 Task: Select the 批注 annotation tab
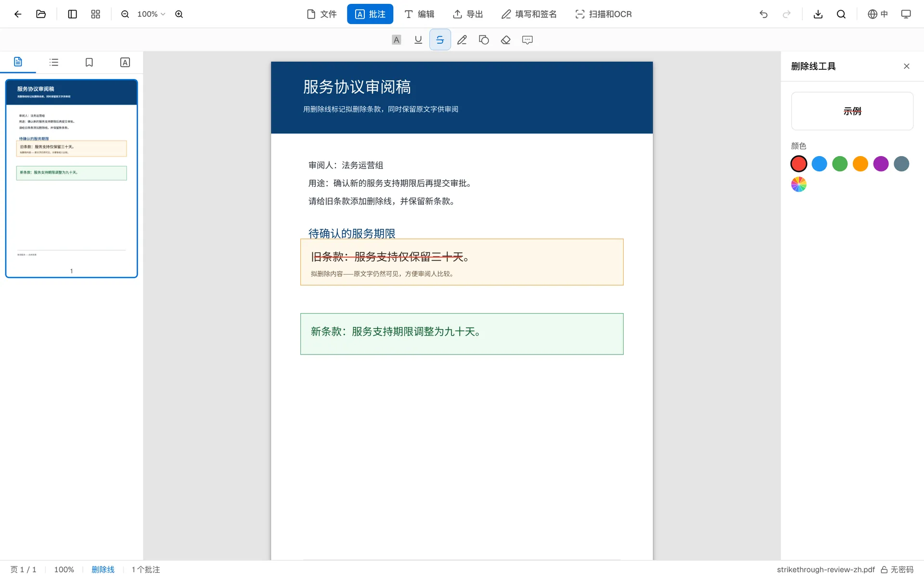tap(370, 14)
